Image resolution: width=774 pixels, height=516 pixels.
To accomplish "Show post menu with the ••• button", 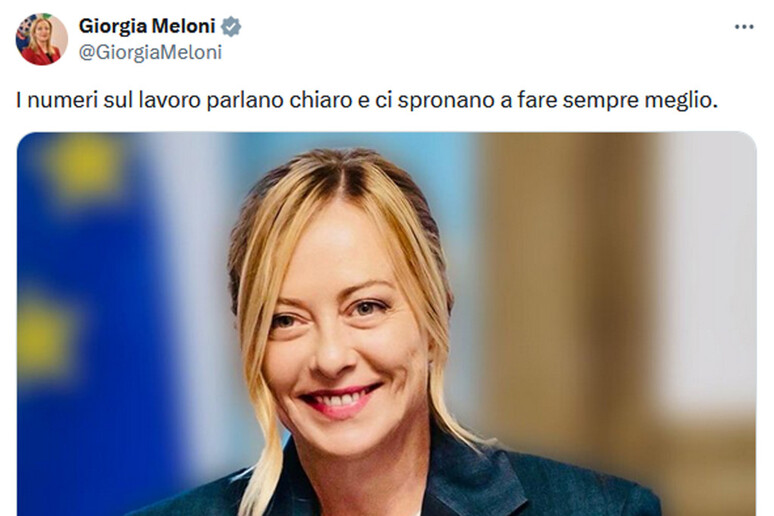I will click(x=744, y=27).
